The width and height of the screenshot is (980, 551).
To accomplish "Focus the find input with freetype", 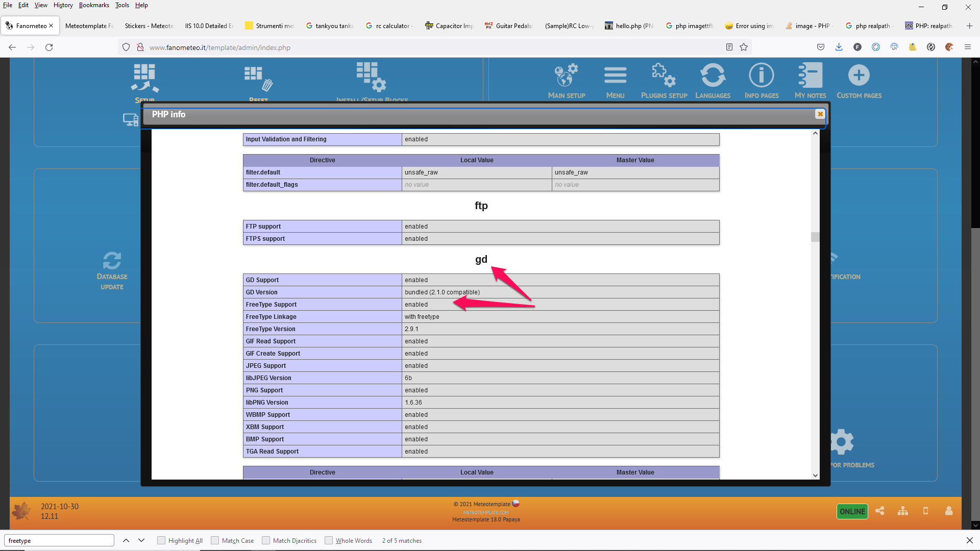I will (x=59, y=540).
